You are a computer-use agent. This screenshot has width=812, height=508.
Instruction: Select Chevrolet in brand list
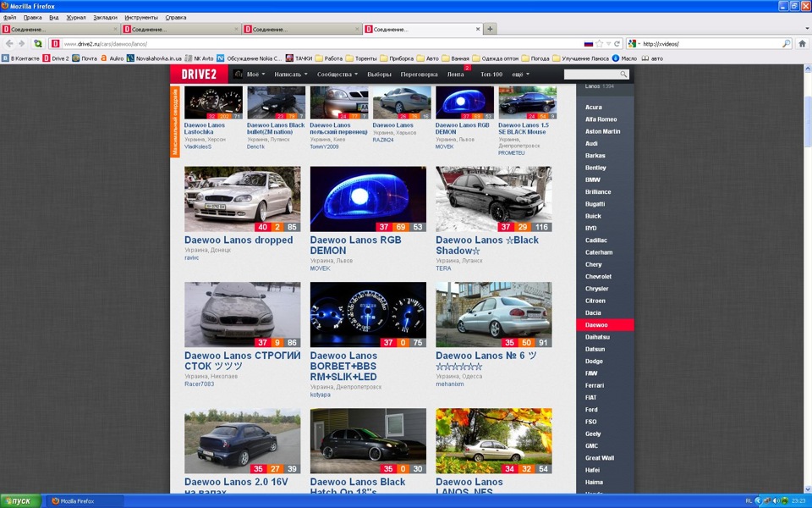point(598,276)
